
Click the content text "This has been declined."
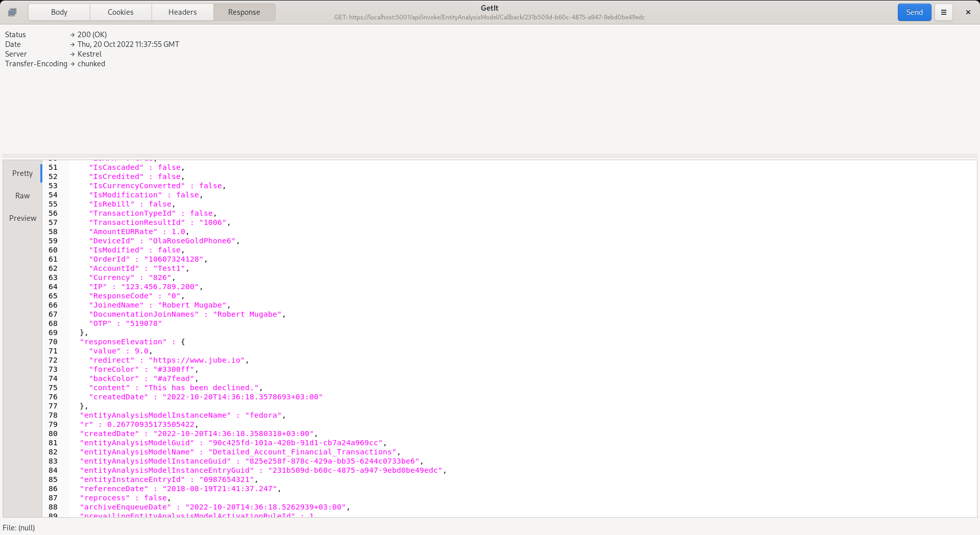(201, 388)
